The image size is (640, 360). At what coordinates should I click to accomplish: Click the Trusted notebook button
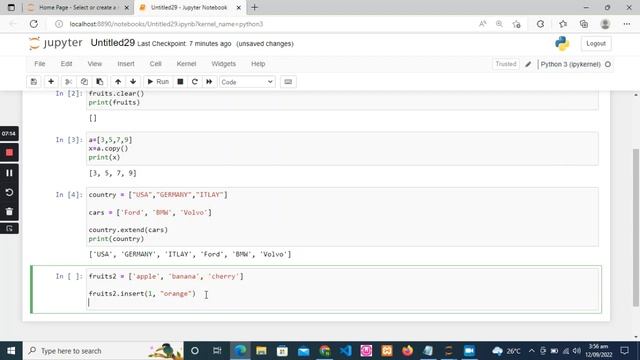pos(506,64)
